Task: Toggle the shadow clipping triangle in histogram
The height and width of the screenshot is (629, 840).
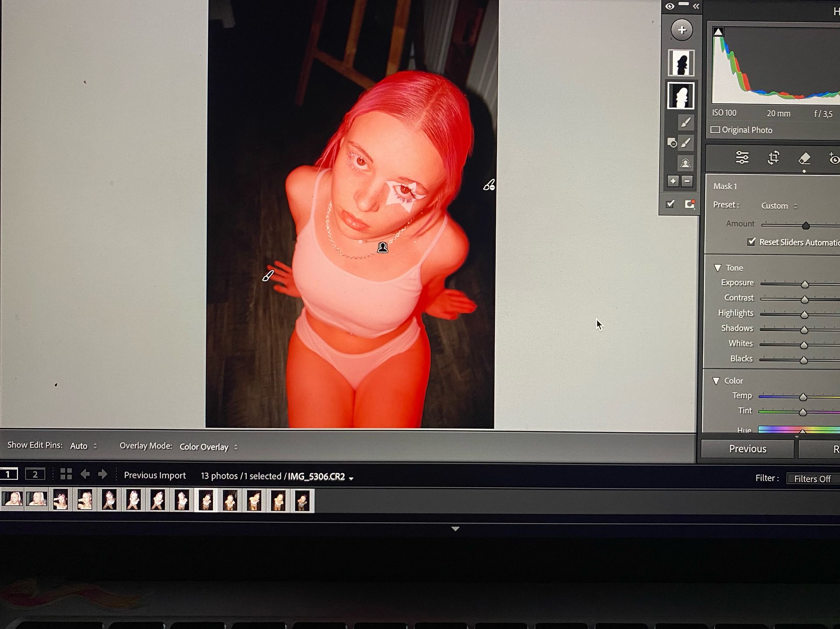Action: click(x=718, y=31)
